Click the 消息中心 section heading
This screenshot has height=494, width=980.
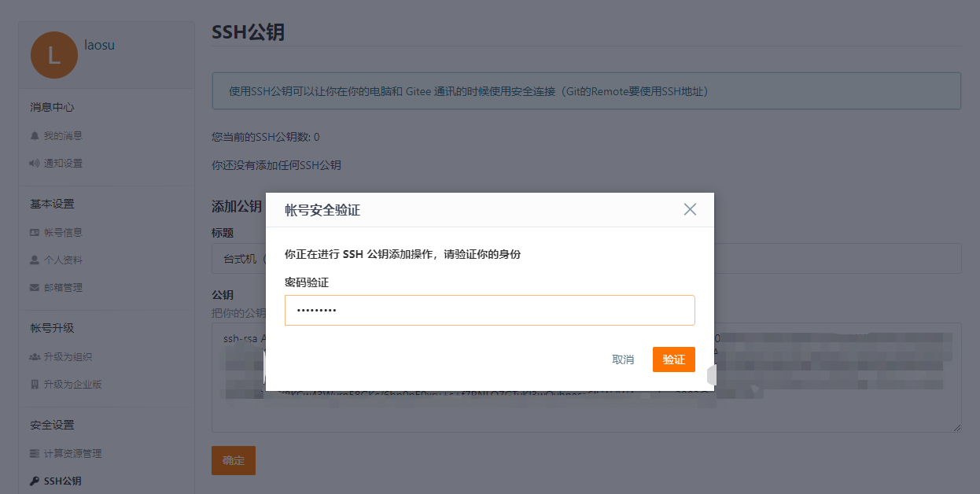click(x=52, y=107)
